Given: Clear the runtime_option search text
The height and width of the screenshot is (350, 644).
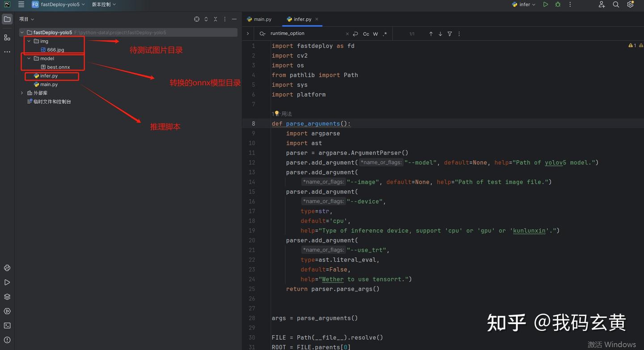Looking at the screenshot, I should [347, 34].
